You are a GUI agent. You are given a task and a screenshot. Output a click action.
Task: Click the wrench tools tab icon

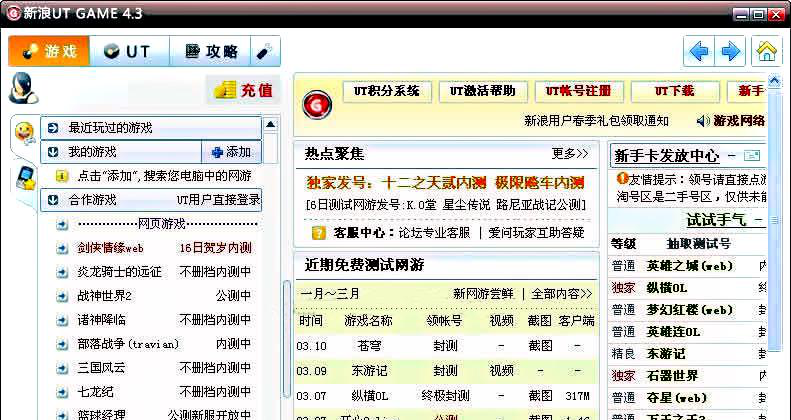point(265,51)
